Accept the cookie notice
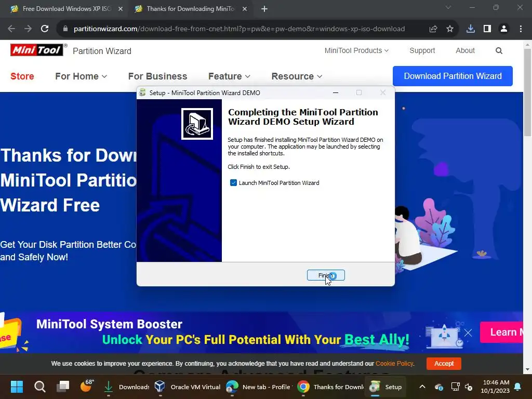Viewport: 532px width, 399px height. 444,363
